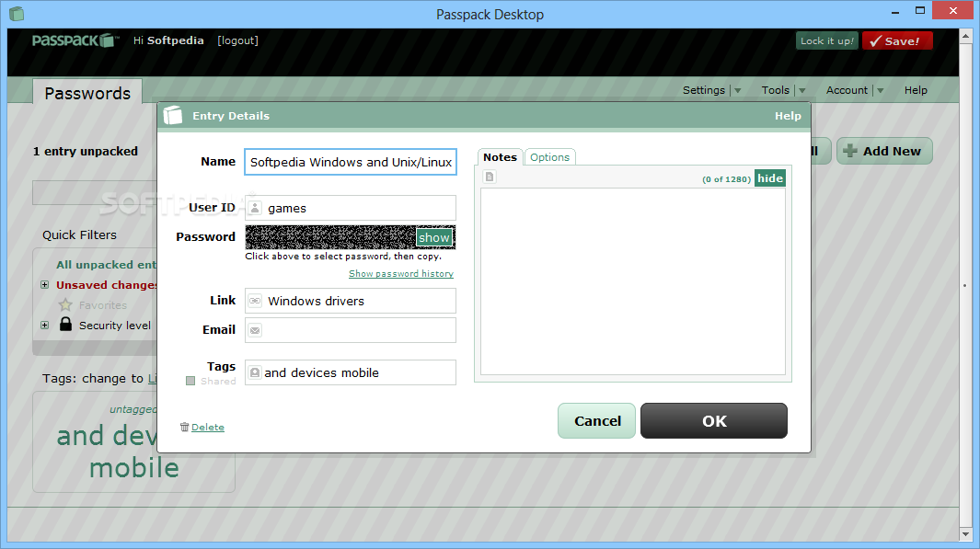Click the User ID field containing games
This screenshot has width=980, height=549.
pos(351,208)
